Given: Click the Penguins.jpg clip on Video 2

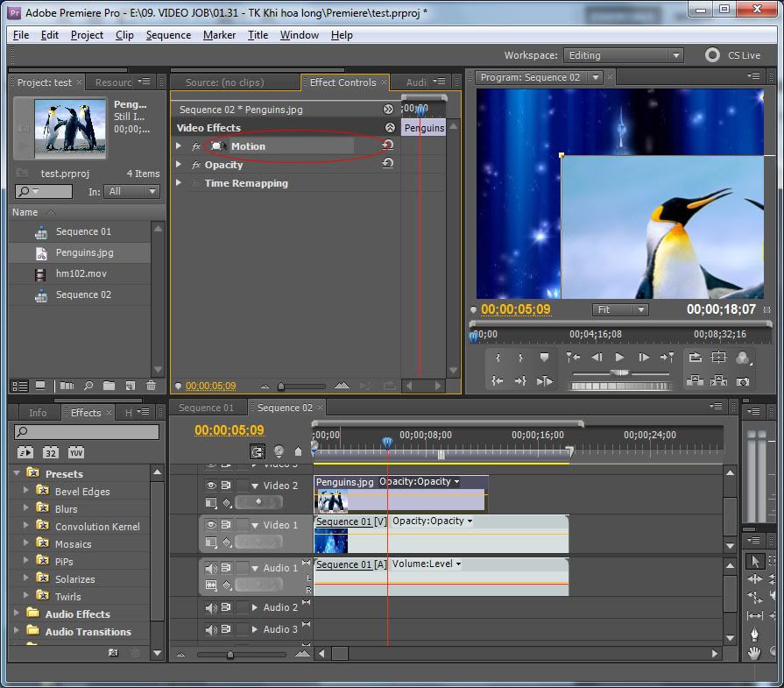Looking at the screenshot, I should click(x=400, y=493).
